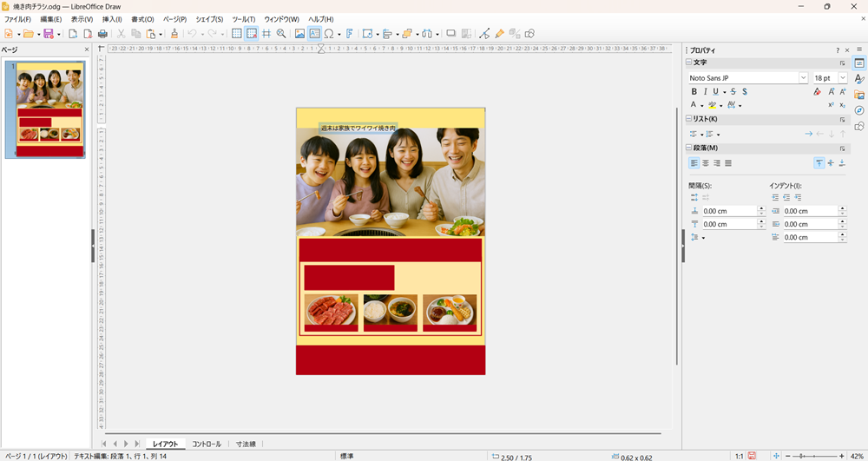This screenshot has height=461, width=868.
Task: Collapse the 段落(M) section in sidebar
Action: click(x=689, y=148)
